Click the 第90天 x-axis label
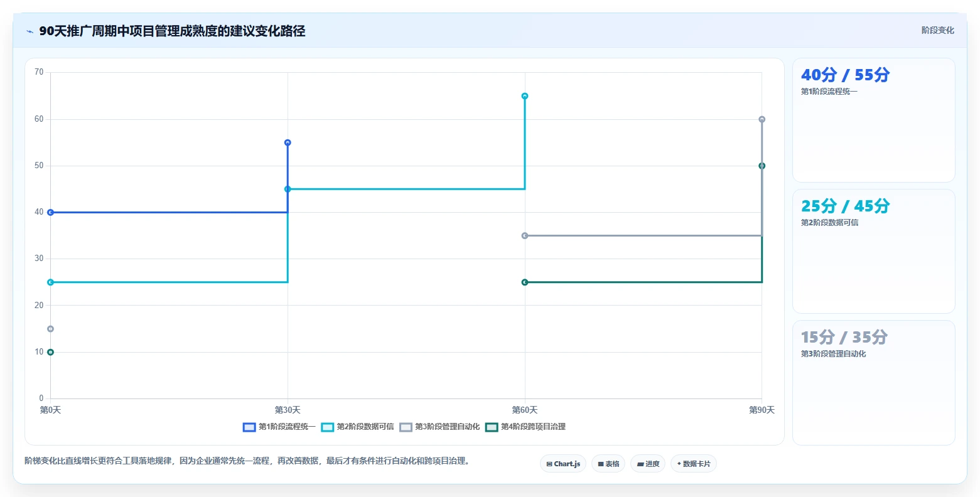The image size is (980, 497). [x=762, y=410]
